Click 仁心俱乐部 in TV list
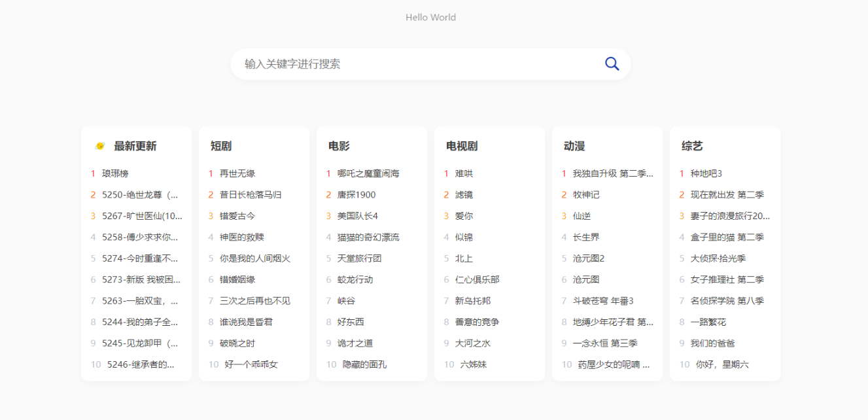868x420 pixels. (477, 279)
